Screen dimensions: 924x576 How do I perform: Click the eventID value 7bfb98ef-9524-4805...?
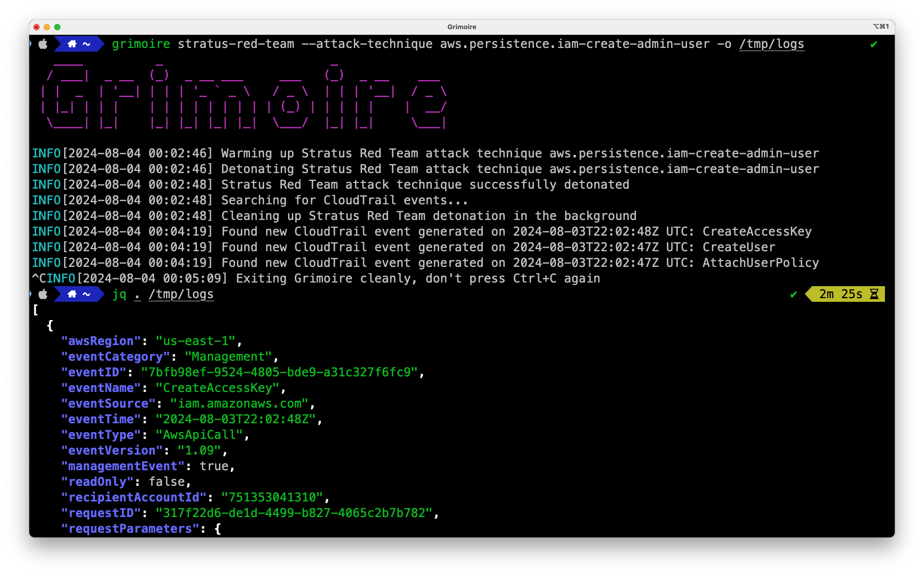(x=280, y=373)
